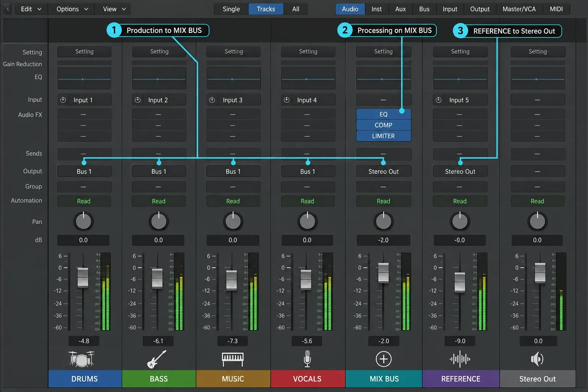Toggle input monitoring icon beside Input 1
The height and width of the screenshot is (392, 588).
pyautogui.click(x=63, y=100)
